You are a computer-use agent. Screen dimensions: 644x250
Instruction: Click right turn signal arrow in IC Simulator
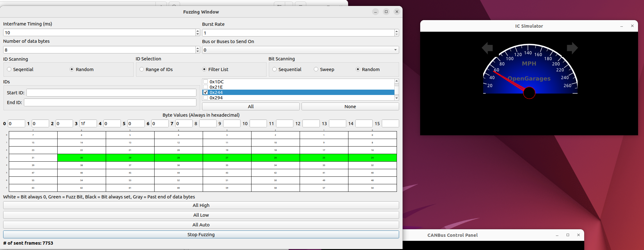coord(572,48)
